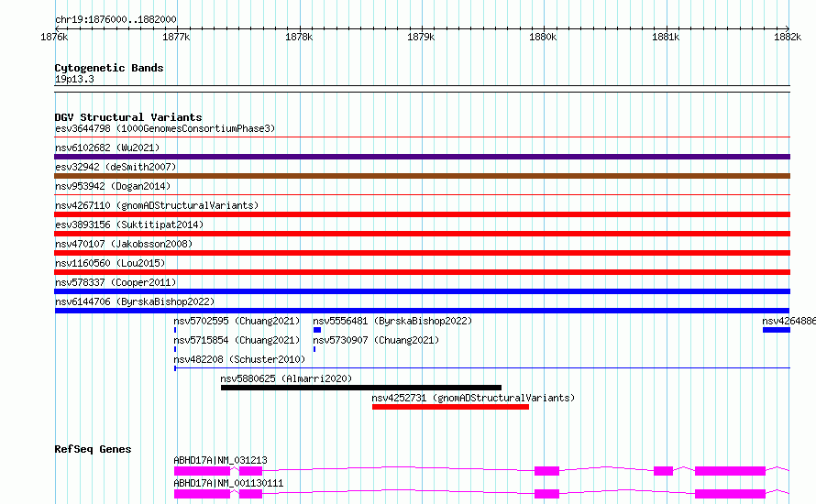Click the brown esv32942 (deSmith2007) bar
The height and width of the screenshot is (504, 816).
click(422, 176)
